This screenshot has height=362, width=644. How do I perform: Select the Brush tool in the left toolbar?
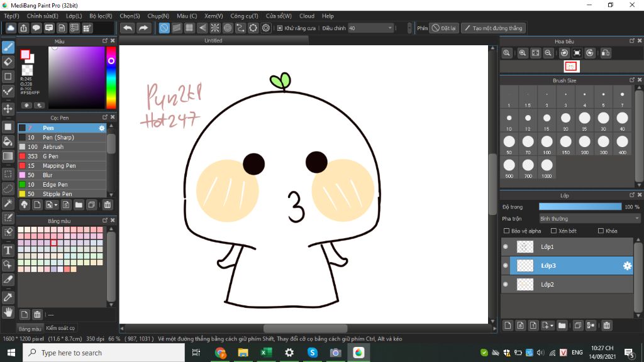[8, 47]
